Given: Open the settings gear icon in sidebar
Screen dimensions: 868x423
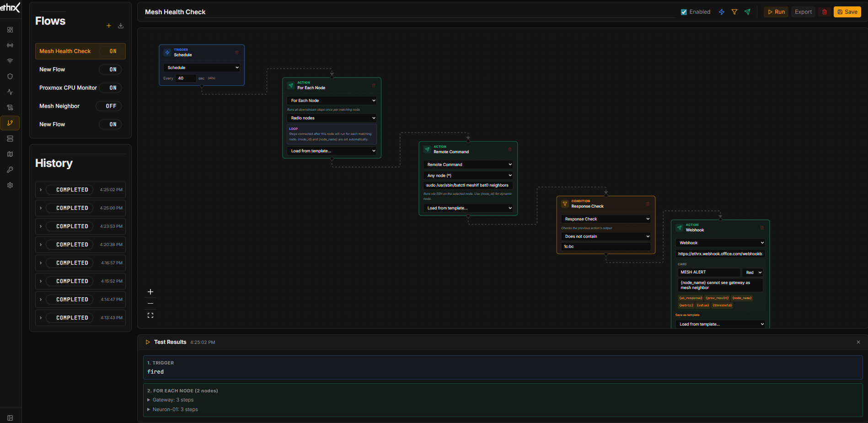Looking at the screenshot, I should point(10,185).
